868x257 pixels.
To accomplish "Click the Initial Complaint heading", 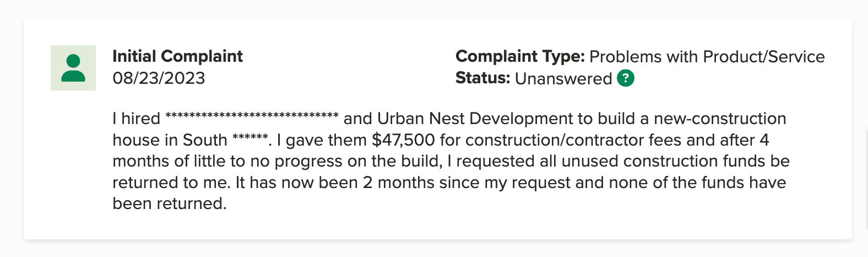I will [177, 56].
